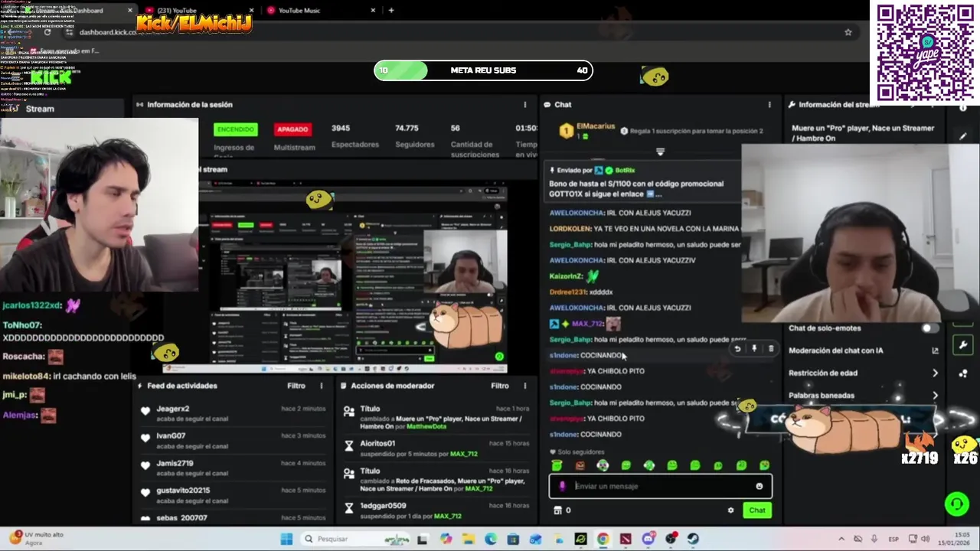Reload the browser page
Screen dimensions: 980x551
click(47, 32)
